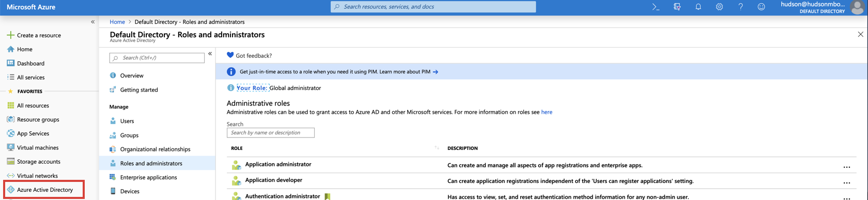Click the Enterprise applications grid icon

(113, 177)
